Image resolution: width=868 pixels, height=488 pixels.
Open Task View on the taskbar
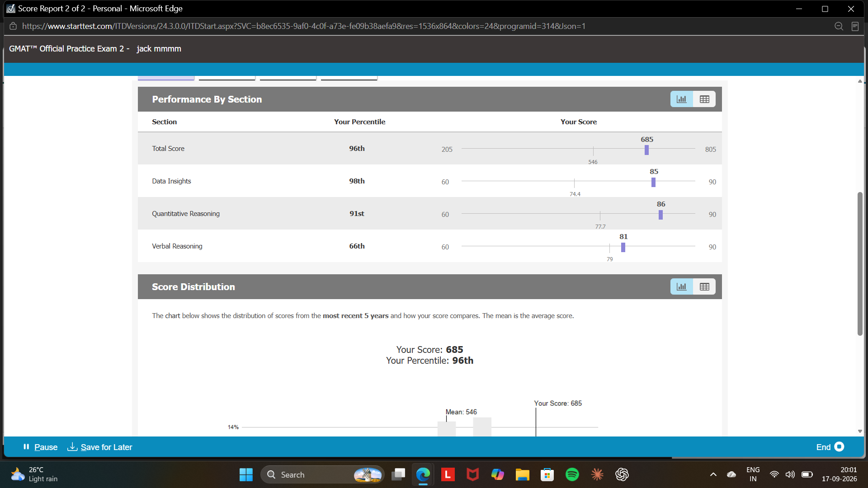point(398,474)
